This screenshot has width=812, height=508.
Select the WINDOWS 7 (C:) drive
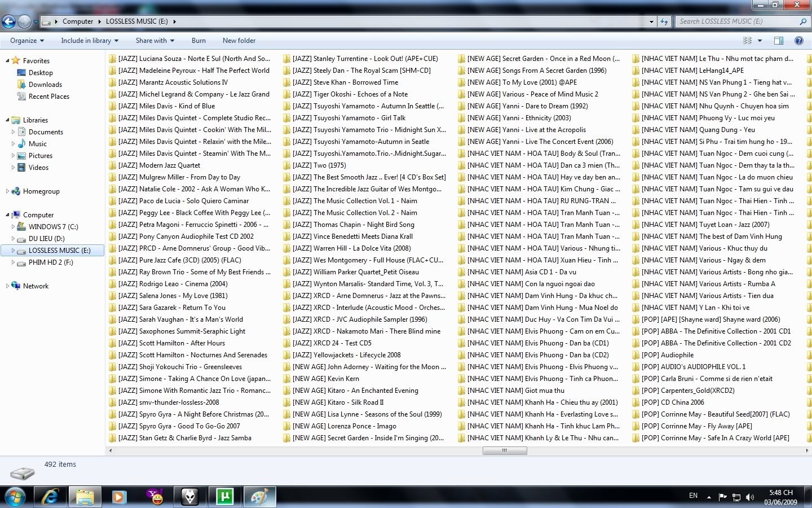tap(54, 227)
